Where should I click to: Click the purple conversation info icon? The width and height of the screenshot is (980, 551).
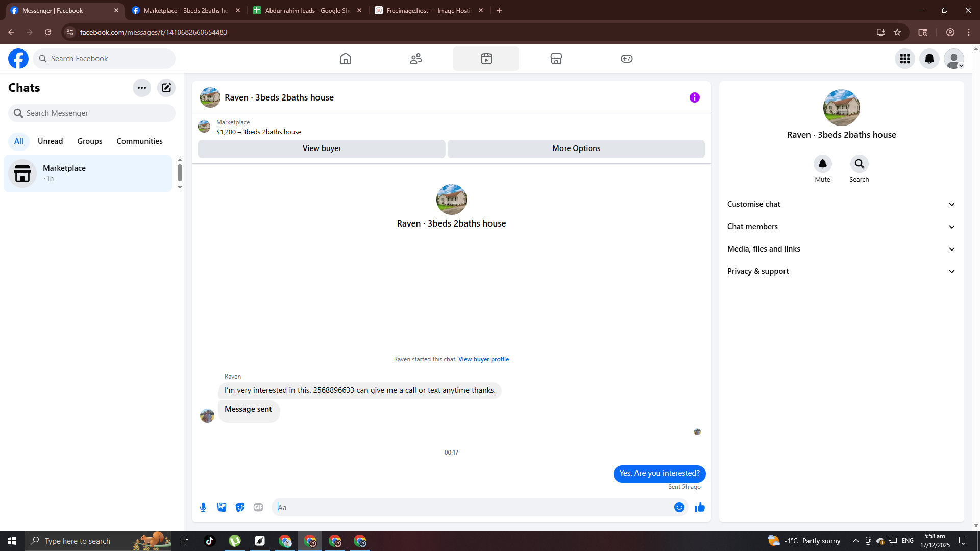[695, 97]
